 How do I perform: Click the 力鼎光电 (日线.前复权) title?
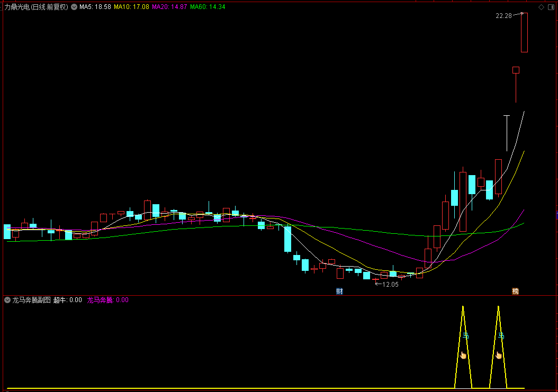click(x=36, y=7)
